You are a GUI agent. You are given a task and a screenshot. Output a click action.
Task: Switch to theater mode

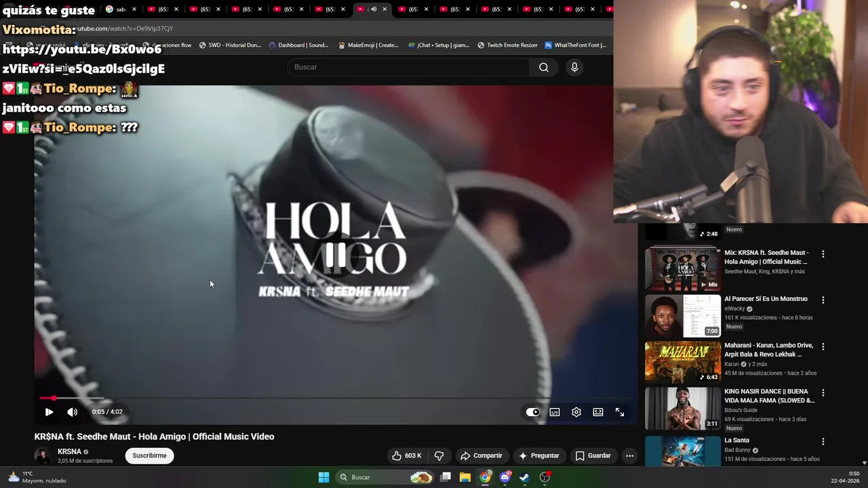pyautogui.click(x=598, y=412)
